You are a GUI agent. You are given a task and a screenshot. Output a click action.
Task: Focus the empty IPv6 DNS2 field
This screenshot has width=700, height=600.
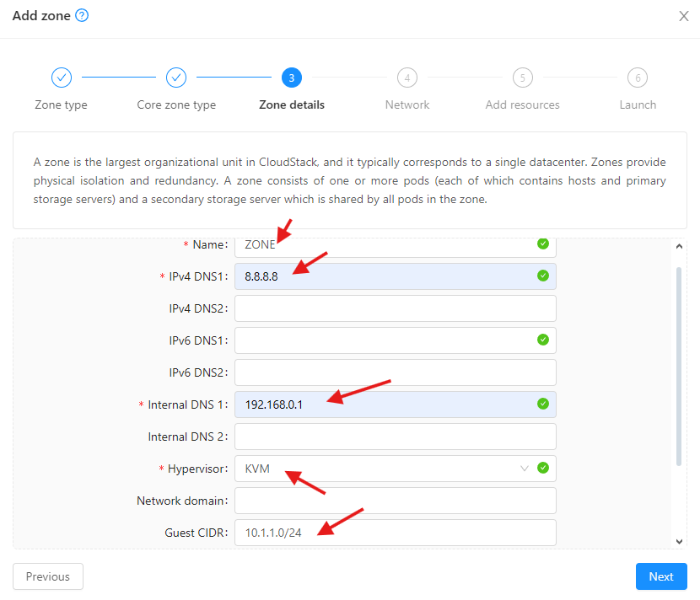[x=395, y=372]
